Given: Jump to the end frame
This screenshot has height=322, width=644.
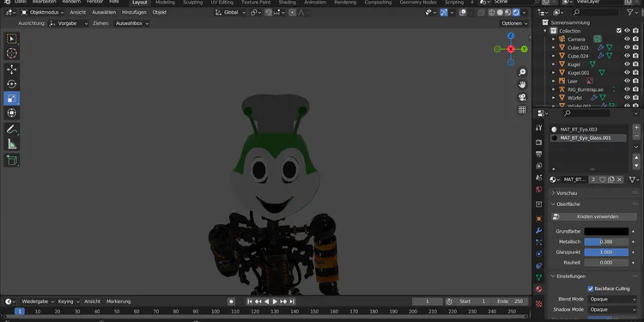Looking at the screenshot, I should (x=292, y=301).
